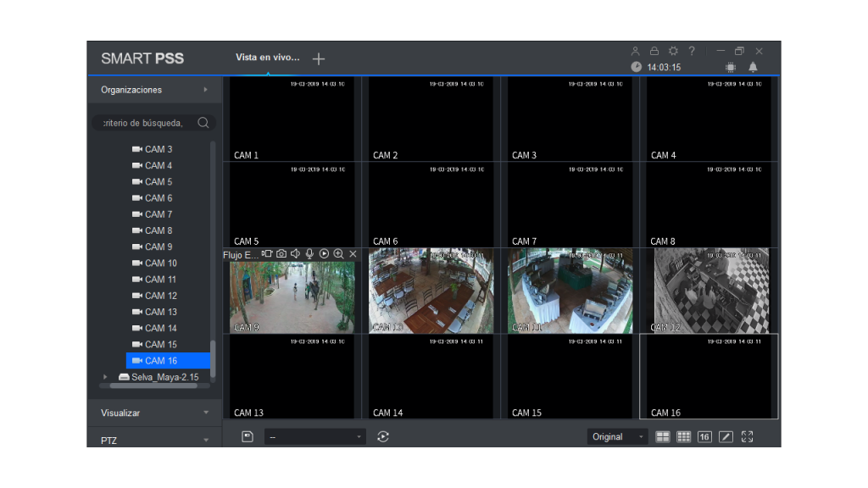The height and width of the screenshot is (488, 868).
Task: Save current view with disk icon
Action: 248,436
